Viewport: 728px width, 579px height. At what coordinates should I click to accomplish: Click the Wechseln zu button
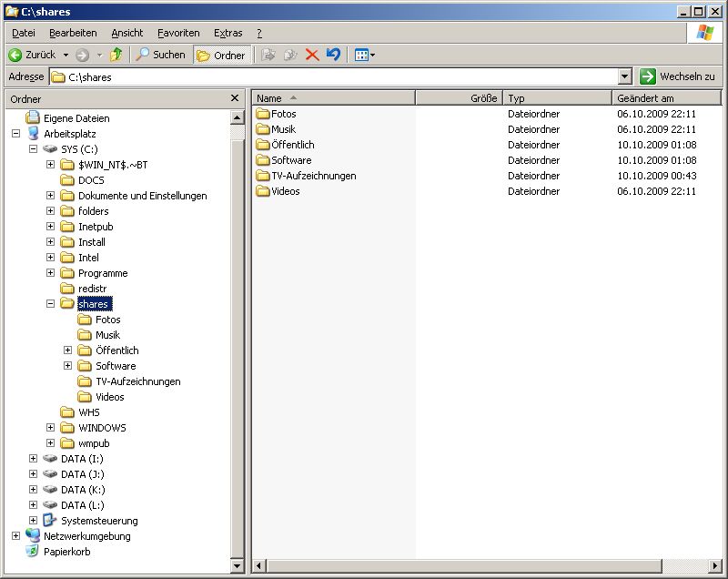pyautogui.click(x=678, y=77)
